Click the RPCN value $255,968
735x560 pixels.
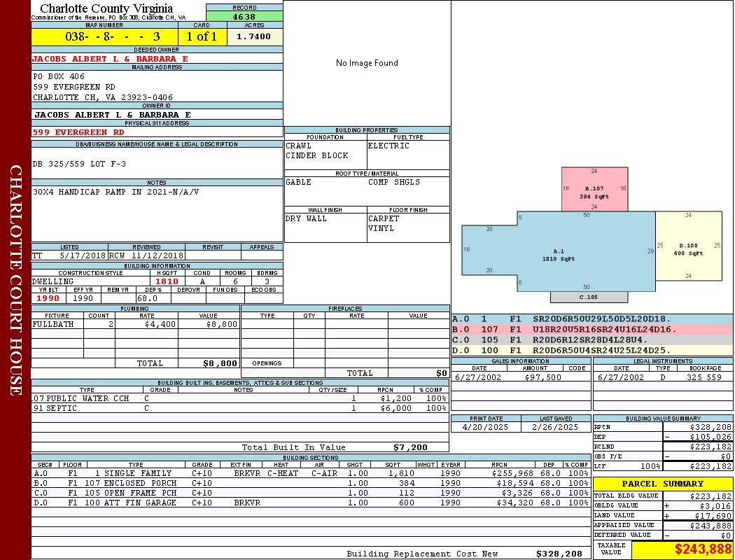coord(512,474)
